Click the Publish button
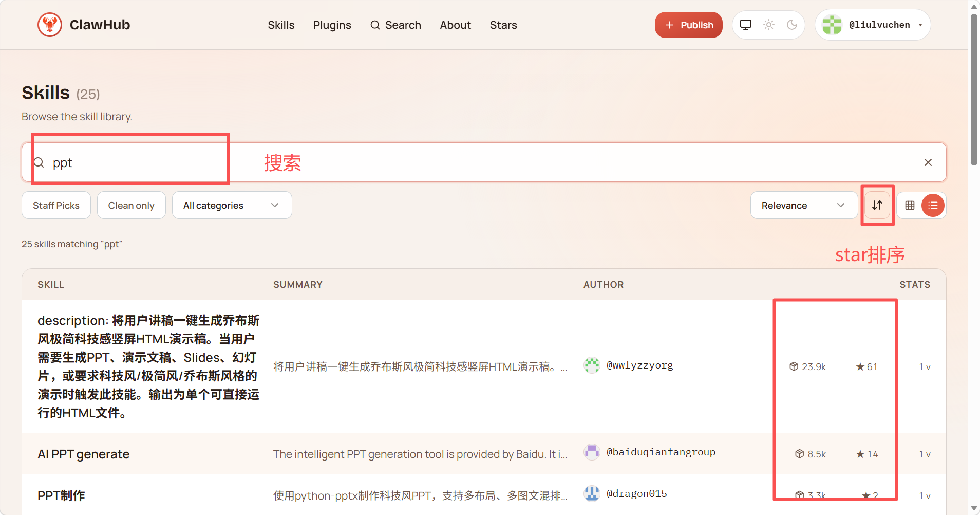Viewport: 980px width, 515px height. tap(689, 25)
